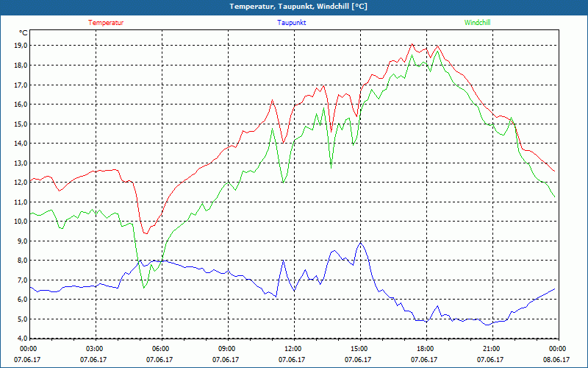The image size is (588, 368).
Task: Click the chart title "Temperatur, Taupunkt, Windchill [°C]"
Action: tap(298, 7)
